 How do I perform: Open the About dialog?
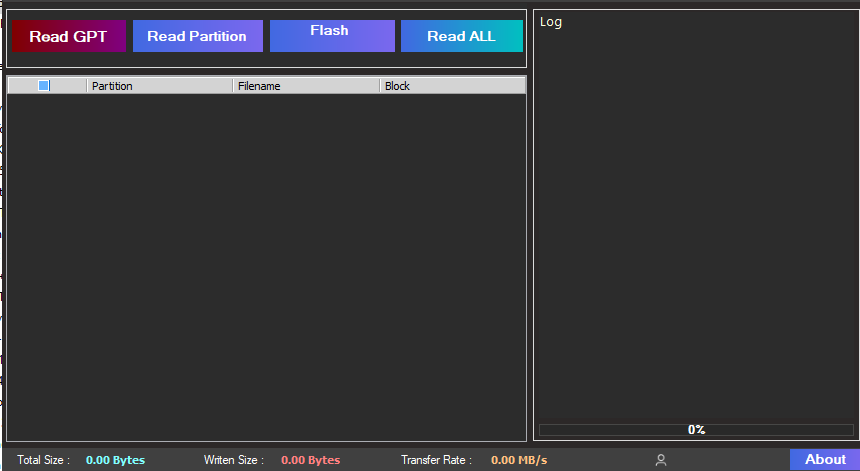pos(824,459)
